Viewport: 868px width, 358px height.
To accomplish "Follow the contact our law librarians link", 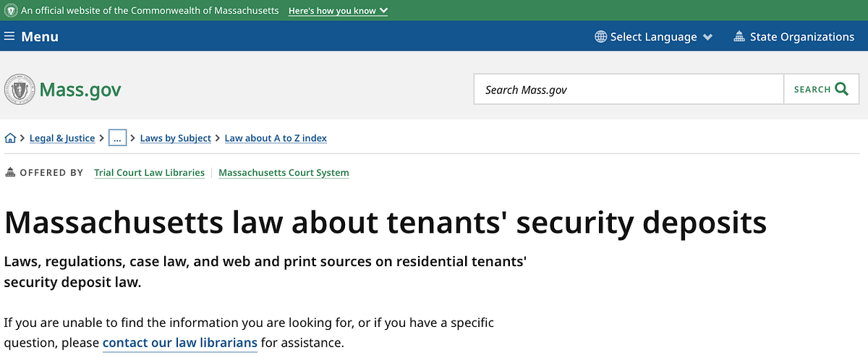I will [180, 343].
